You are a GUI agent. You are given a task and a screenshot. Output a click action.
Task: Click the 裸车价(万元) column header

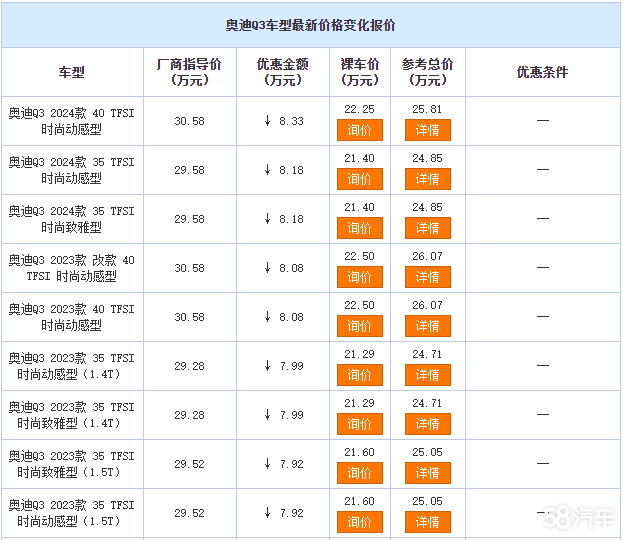360,72
